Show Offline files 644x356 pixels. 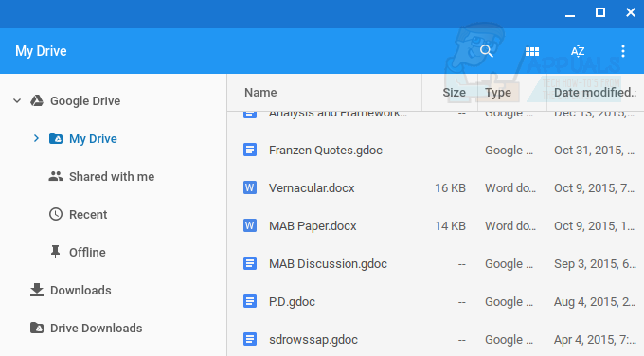(x=87, y=252)
